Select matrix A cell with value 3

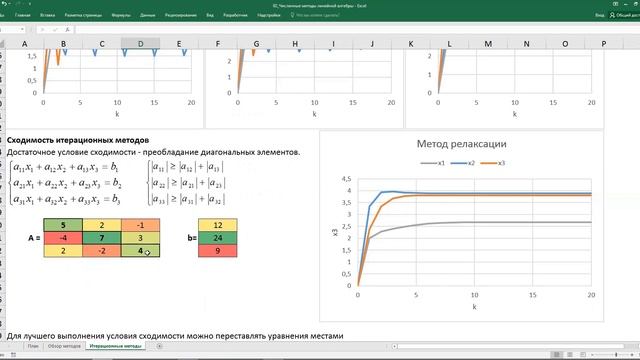(140, 238)
